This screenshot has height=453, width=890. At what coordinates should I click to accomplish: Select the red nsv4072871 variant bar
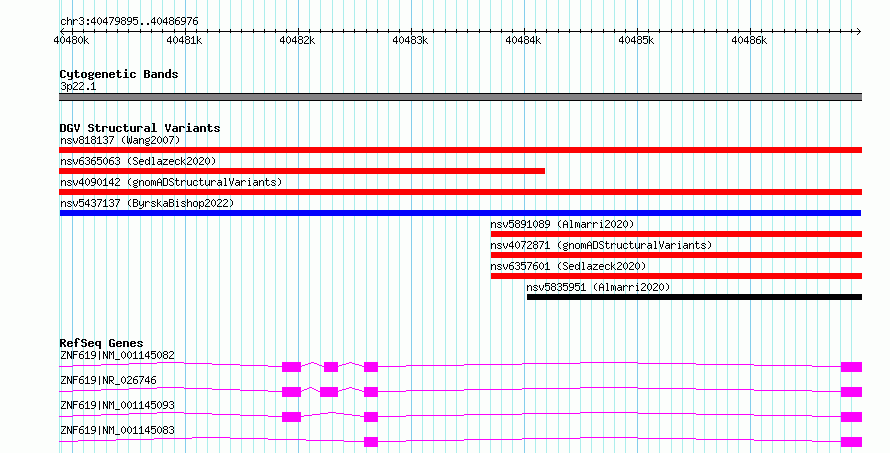[677, 255]
